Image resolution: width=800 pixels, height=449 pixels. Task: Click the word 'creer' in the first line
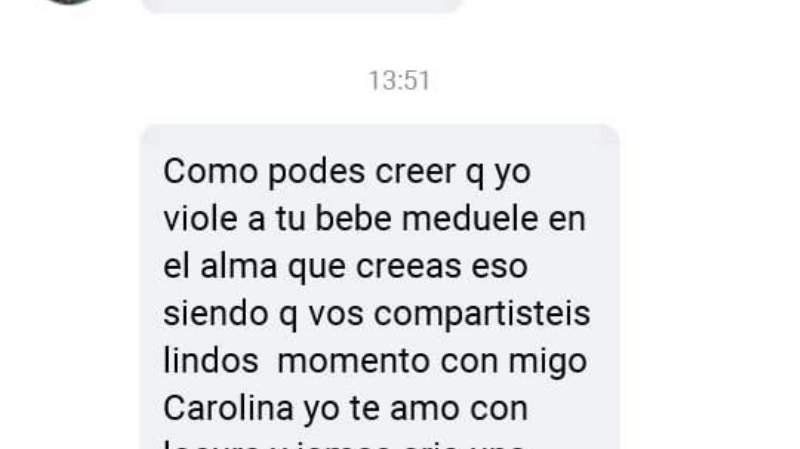pyautogui.click(x=415, y=172)
